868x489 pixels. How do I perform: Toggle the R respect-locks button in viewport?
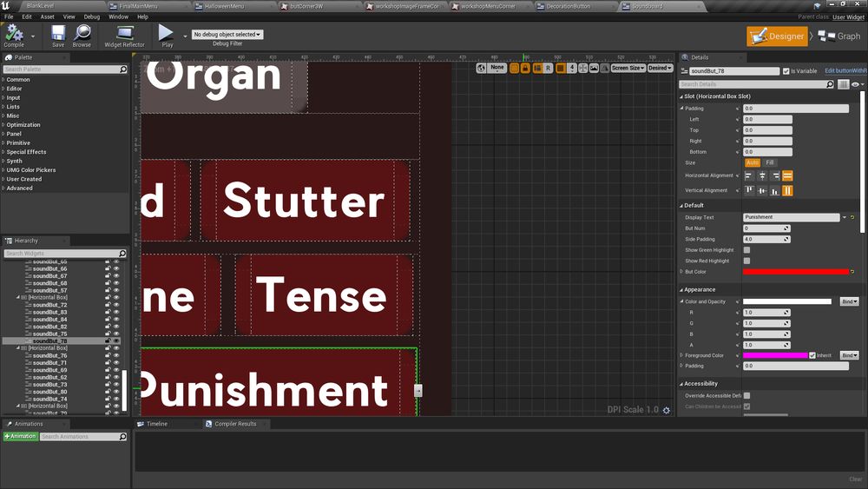[548, 68]
